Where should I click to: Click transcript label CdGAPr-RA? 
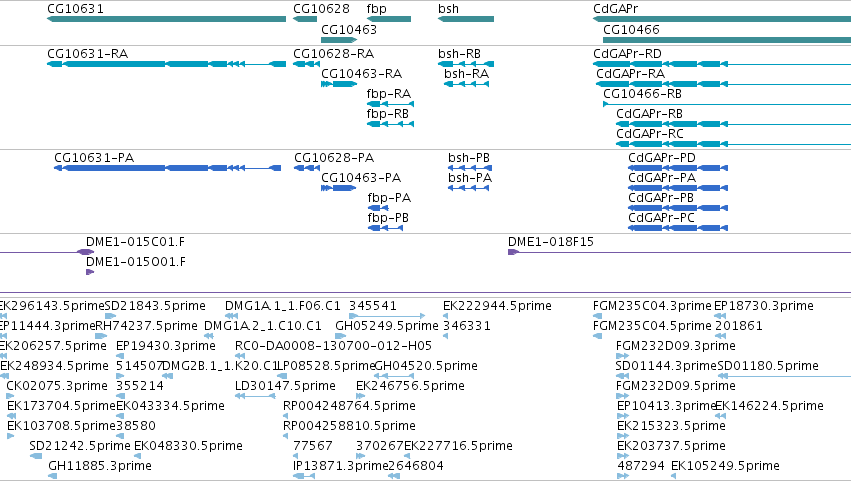point(631,74)
